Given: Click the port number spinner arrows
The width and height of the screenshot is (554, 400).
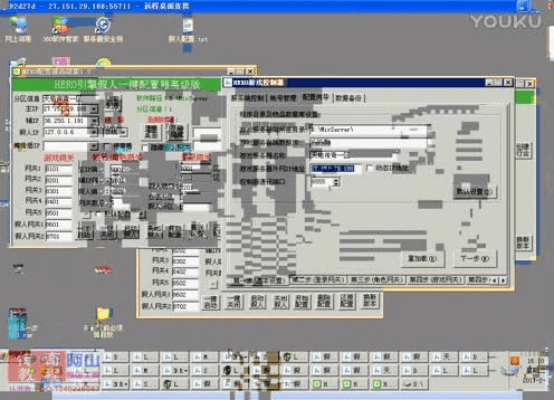Looking at the screenshot, I should click(336, 182).
